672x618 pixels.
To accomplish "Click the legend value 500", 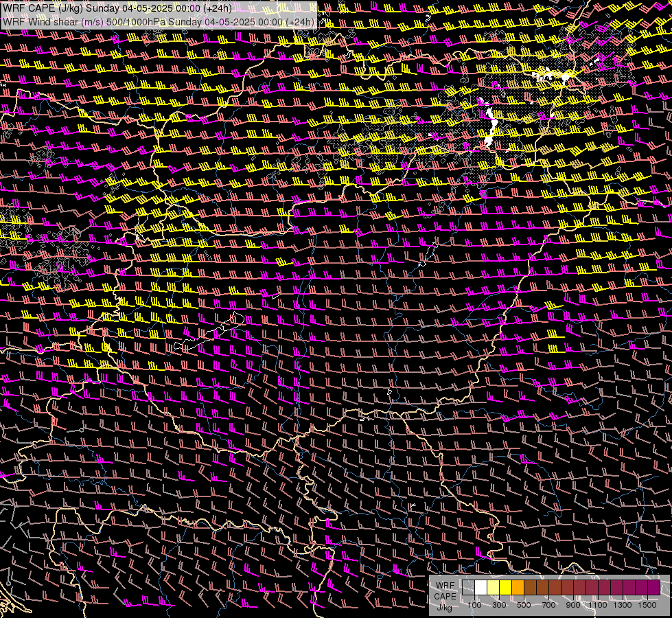I will pyautogui.click(x=524, y=605).
